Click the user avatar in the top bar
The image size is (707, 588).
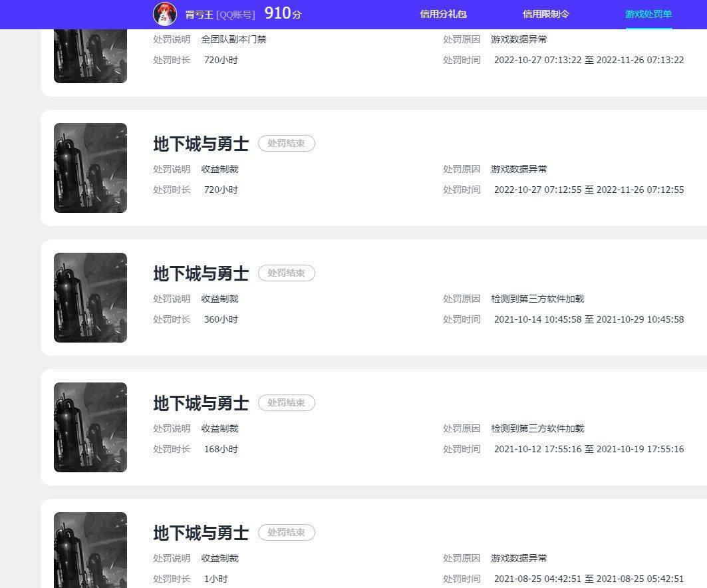pos(165,14)
